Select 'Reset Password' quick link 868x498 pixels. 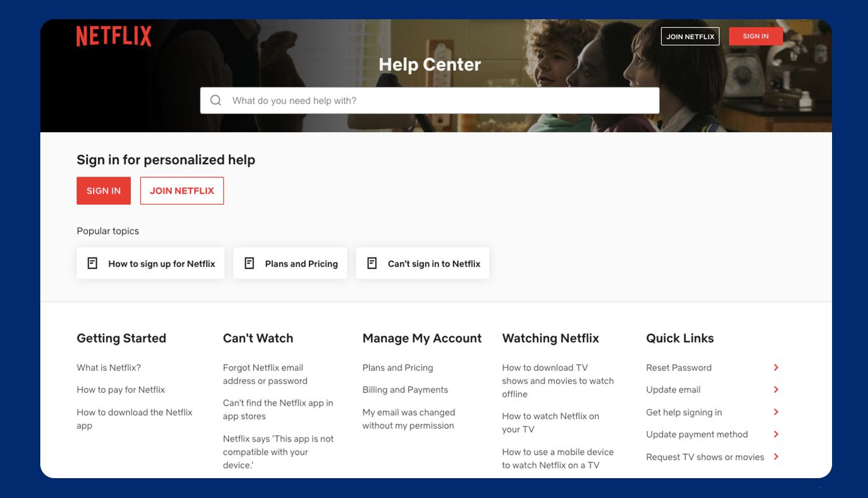click(679, 368)
